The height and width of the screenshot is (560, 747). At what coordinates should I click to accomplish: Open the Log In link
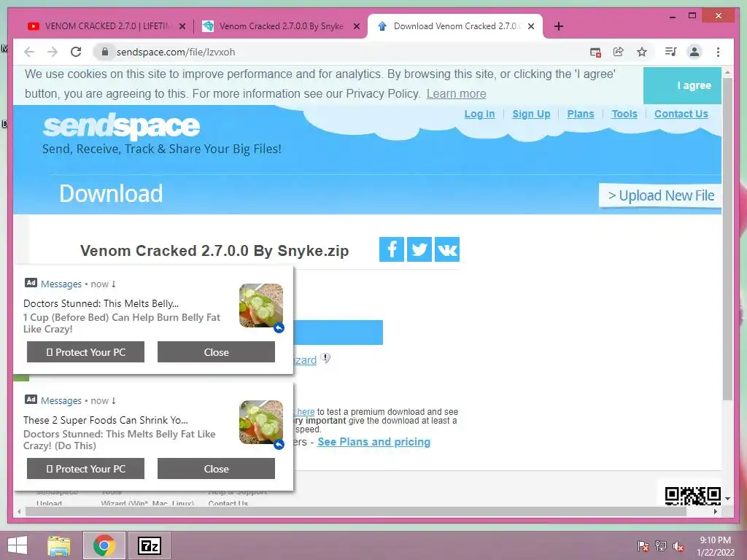(x=479, y=114)
